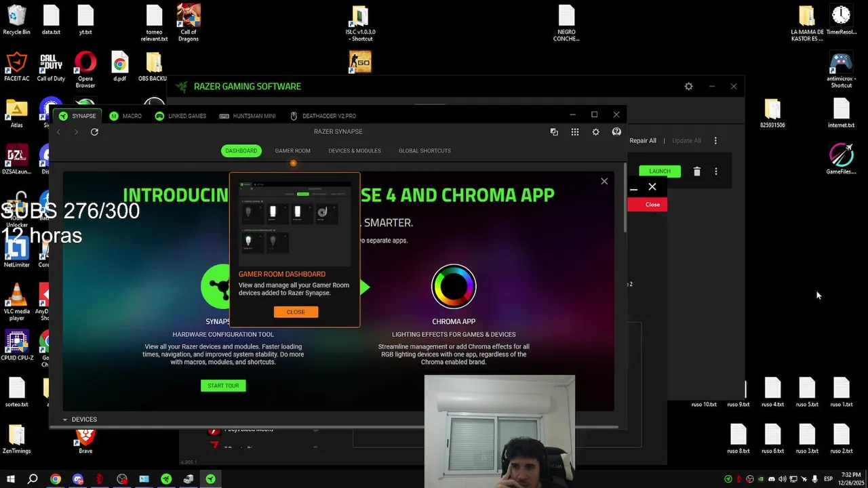
Task: Select the Huntsman Mini device tab
Action: click(248, 116)
